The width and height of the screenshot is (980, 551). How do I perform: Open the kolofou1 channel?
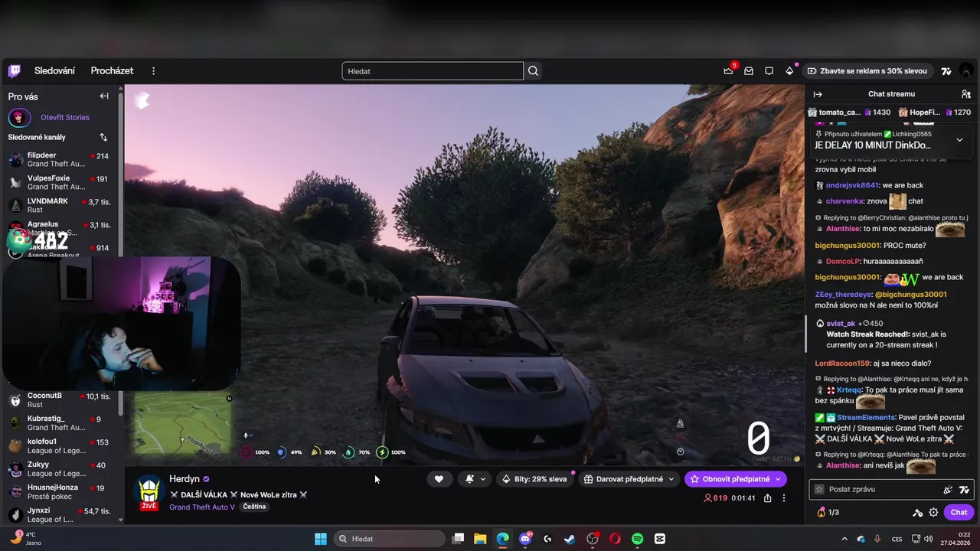click(61, 445)
